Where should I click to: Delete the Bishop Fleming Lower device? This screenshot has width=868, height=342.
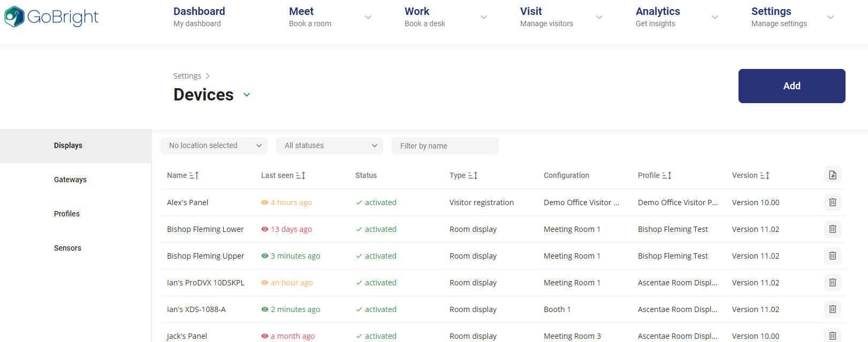[833, 229]
